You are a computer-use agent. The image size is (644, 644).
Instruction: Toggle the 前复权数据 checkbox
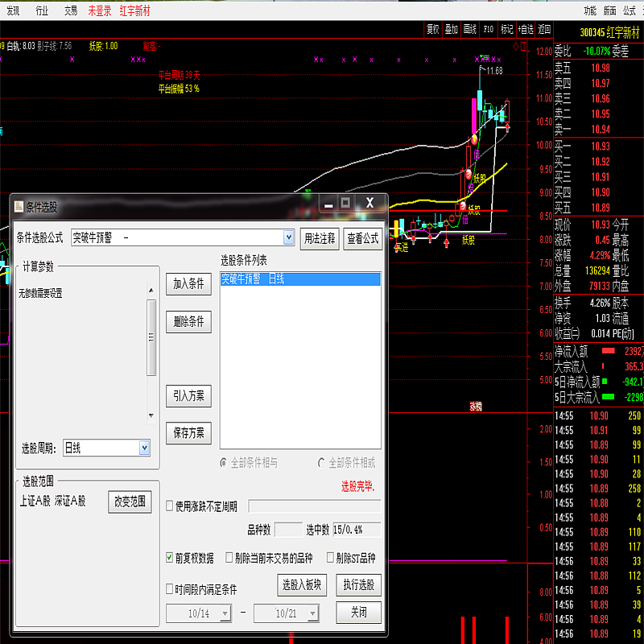[170, 557]
